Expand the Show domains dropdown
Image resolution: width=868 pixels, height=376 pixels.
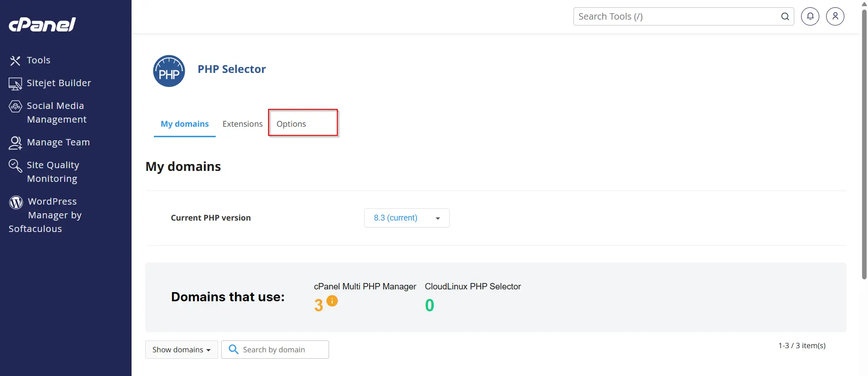click(x=182, y=350)
